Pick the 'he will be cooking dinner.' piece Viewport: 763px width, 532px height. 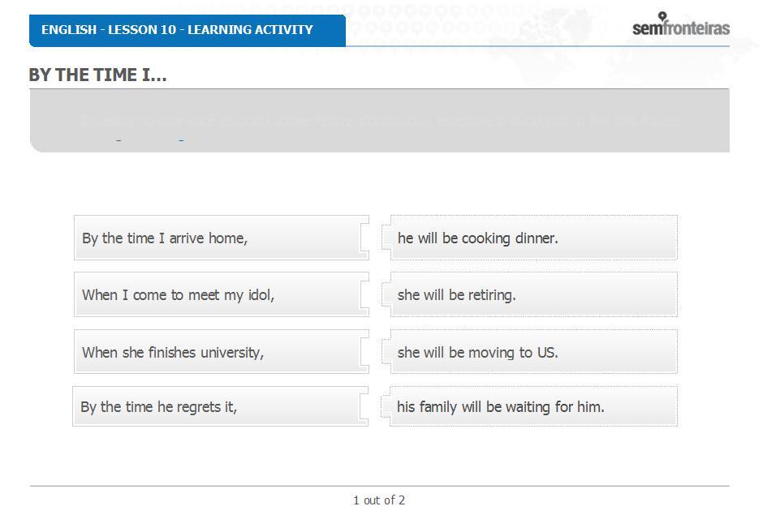tap(529, 238)
